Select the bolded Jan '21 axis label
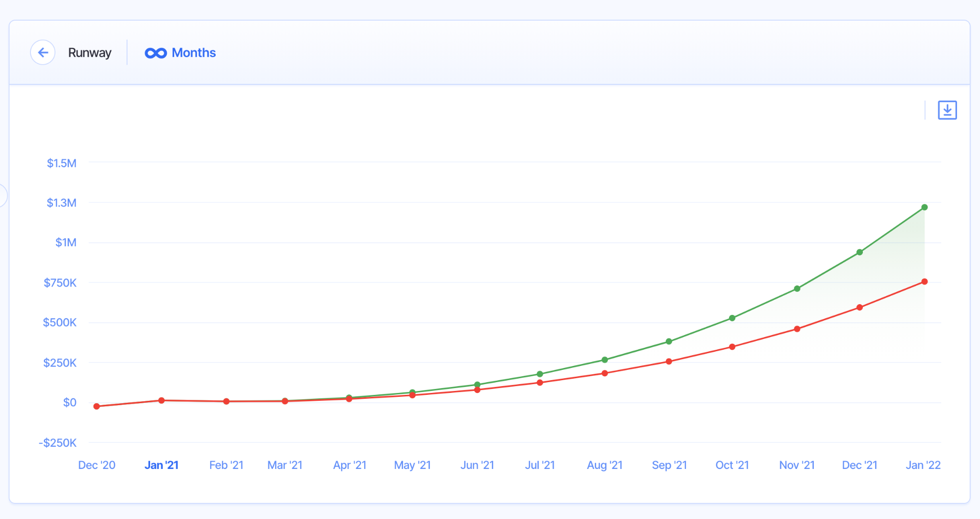The width and height of the screenshot is (980, 519). coord(162,465)
